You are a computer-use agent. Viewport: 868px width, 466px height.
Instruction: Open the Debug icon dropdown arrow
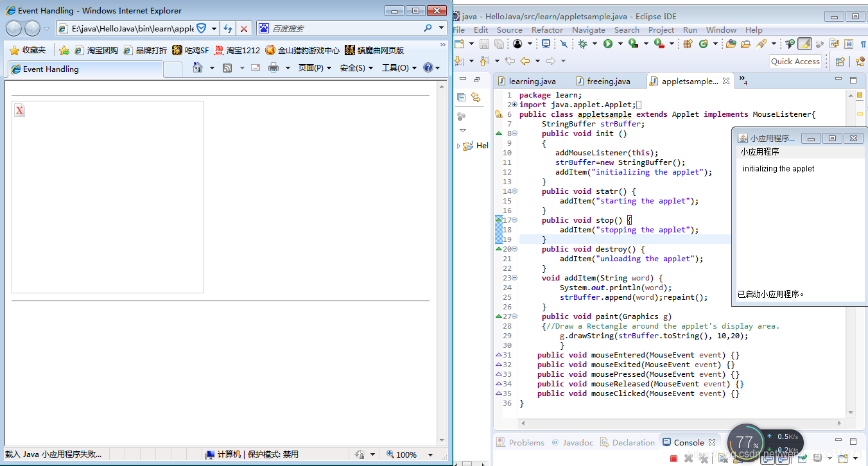[594, 44]
